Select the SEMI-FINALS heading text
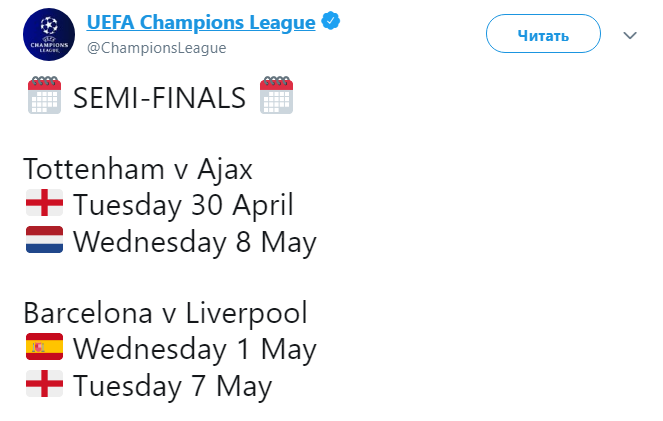 coord(159,98)
